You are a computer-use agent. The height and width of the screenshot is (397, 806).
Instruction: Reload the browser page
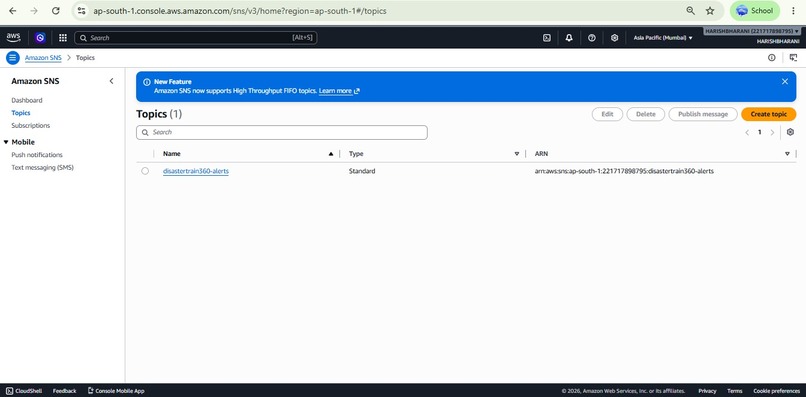(x=56, y=11)
